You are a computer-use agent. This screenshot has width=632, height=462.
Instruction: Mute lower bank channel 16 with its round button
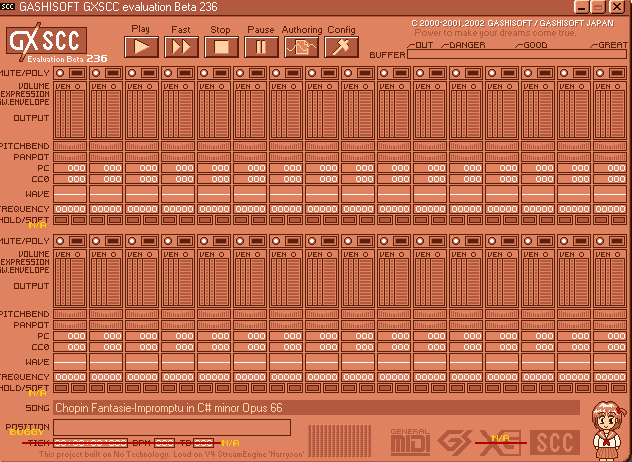[x=600, y=241]
